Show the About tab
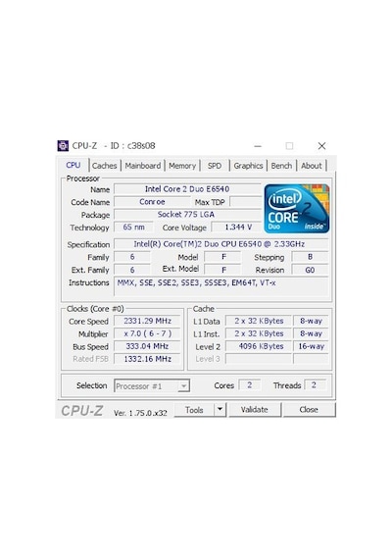 311,166
